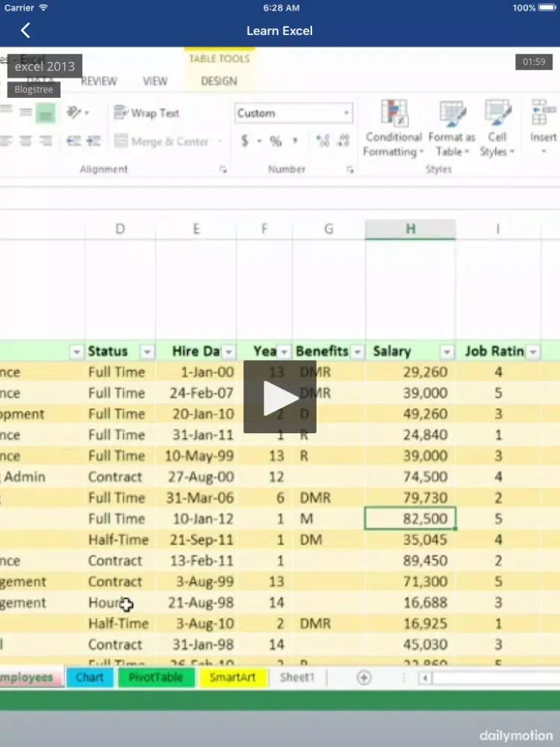
Task: Open the filter dropdown left of Status
Action: 76,352
